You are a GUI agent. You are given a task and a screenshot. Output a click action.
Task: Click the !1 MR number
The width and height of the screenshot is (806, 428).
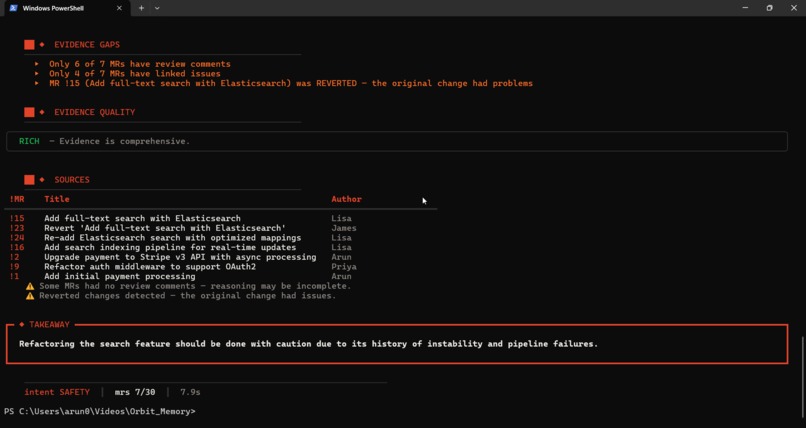tap(14, 276)
